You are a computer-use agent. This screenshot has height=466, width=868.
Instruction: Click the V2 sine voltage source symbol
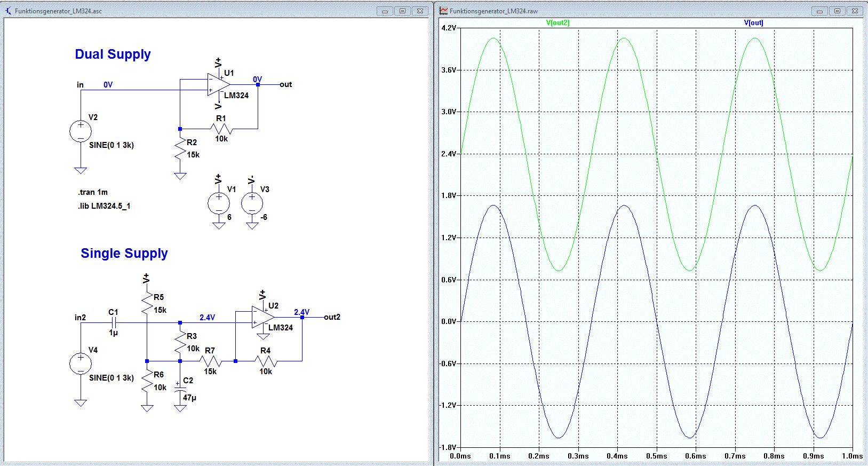[x=81, y=131]
